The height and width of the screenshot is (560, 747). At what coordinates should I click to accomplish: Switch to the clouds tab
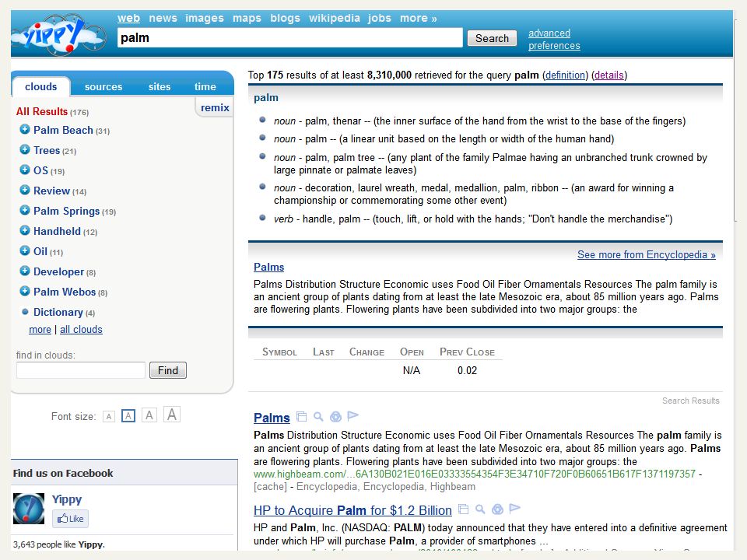tap(41, 86)
